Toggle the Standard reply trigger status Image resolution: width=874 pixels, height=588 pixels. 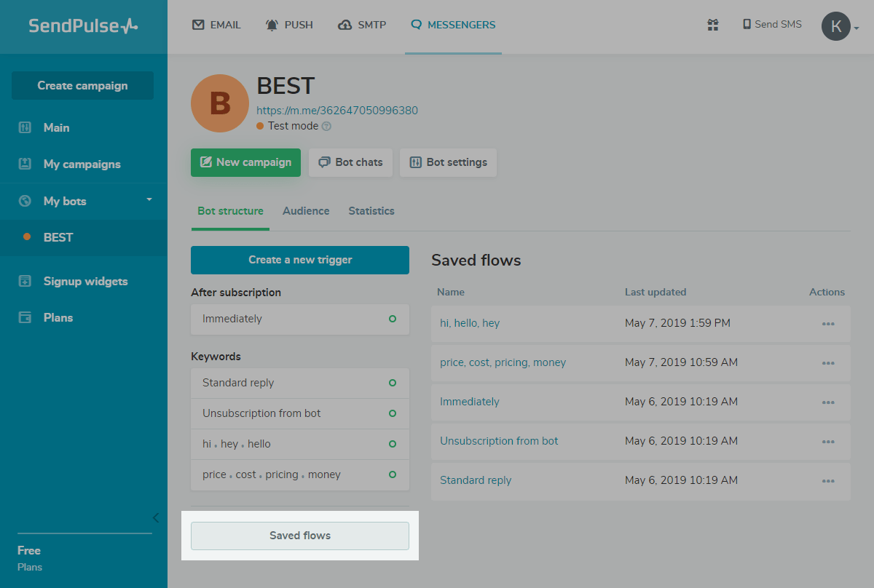(x=393, y=383)
